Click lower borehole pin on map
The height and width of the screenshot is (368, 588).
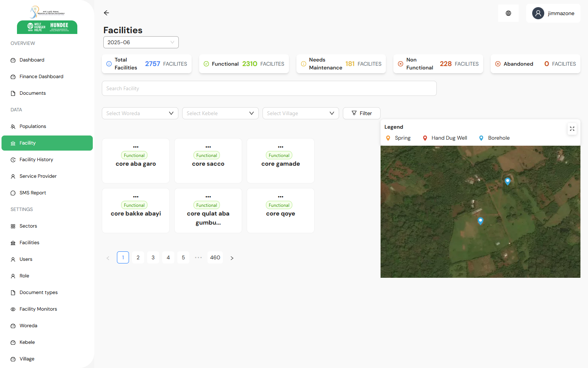(480, 221)
